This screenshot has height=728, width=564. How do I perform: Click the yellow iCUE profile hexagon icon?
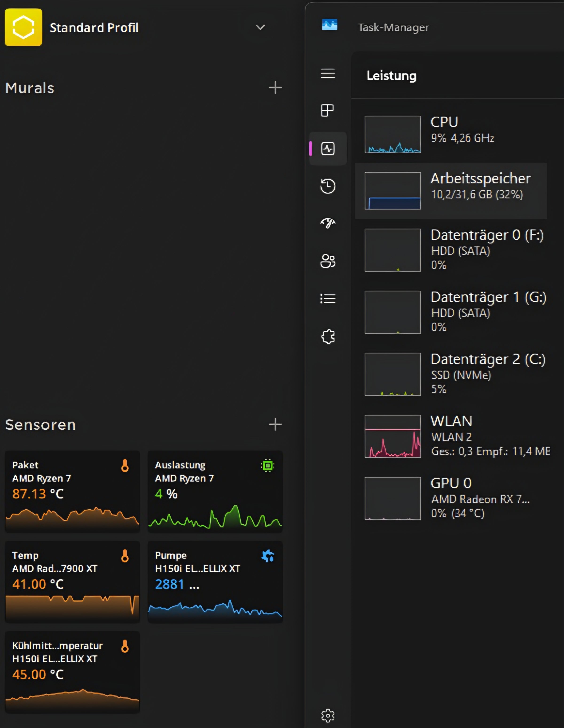pos(23,27)
